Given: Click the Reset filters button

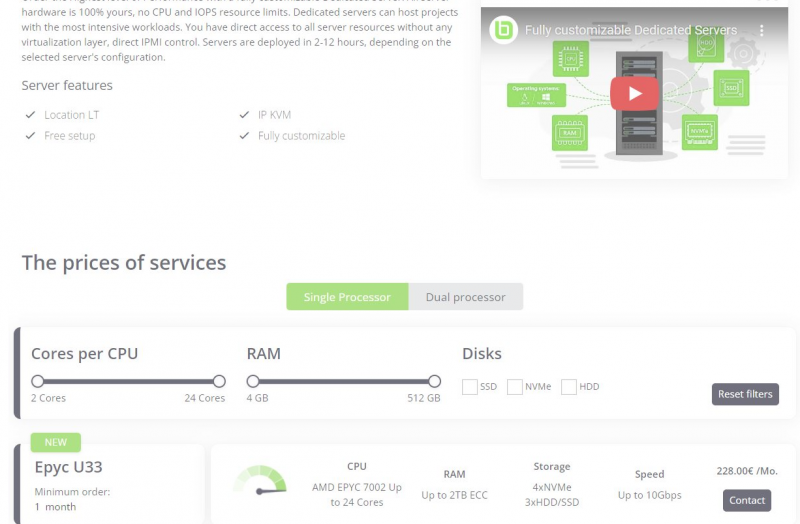Looking at the screenshot, I should pyautogui.click(x=745, y=394).
